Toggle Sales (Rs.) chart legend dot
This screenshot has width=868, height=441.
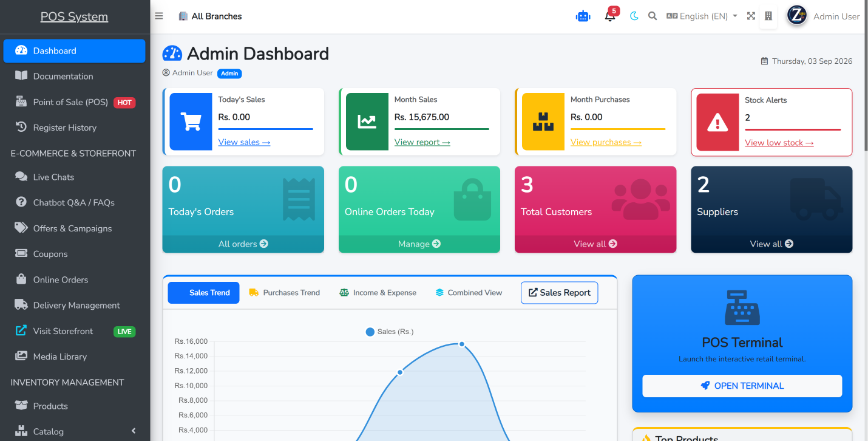pos(370,332)
